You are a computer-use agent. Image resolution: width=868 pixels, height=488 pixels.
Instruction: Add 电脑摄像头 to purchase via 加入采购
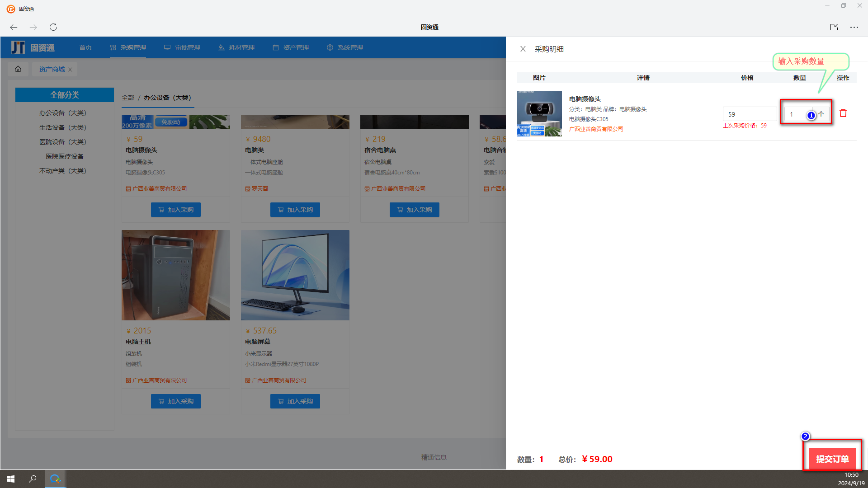pos(176,210)
